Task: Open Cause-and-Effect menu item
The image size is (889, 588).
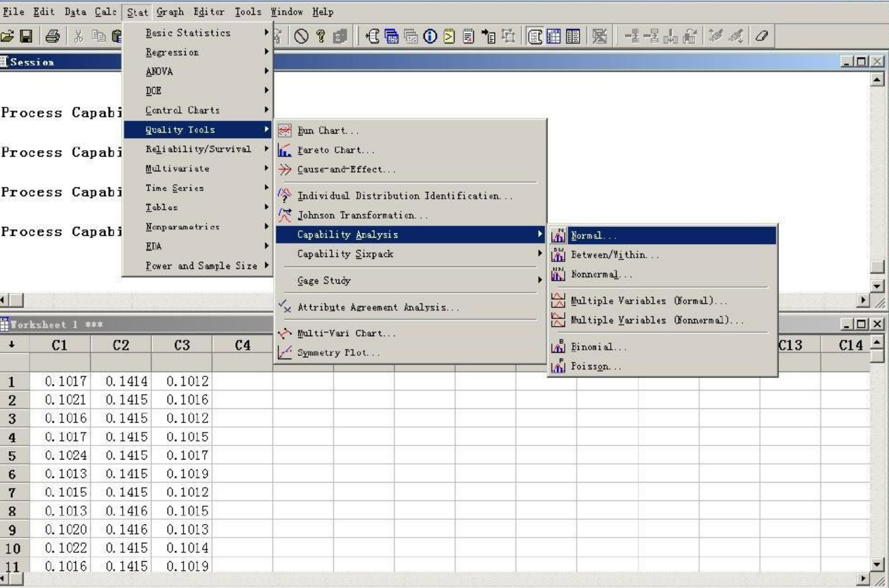Action: tap(411, 169)
